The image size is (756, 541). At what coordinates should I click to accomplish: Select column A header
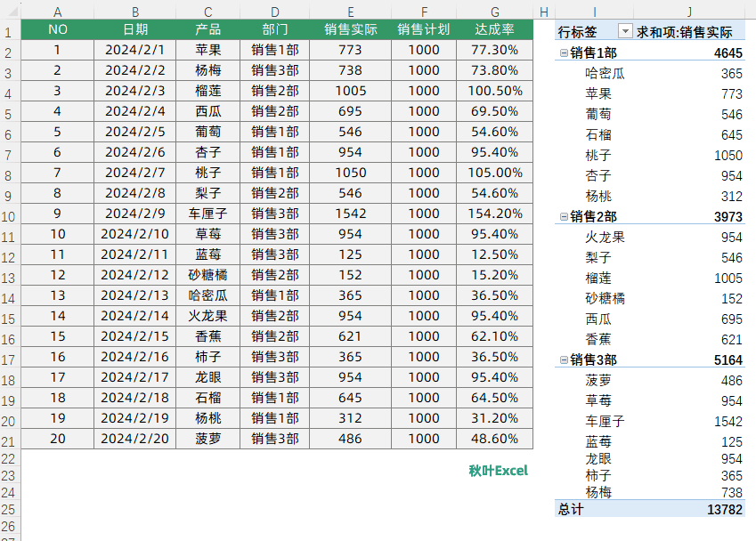(x=57, y=12)
